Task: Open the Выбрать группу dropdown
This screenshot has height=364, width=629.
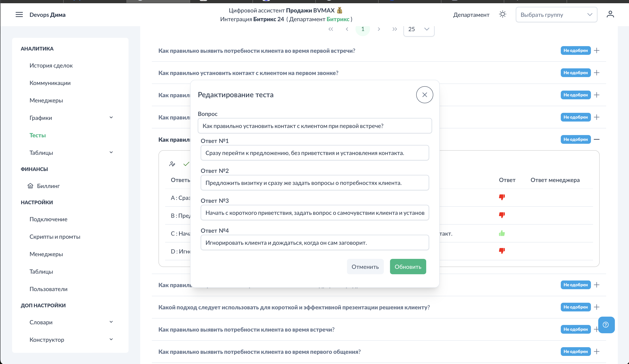Action: (x=556, y=15)
